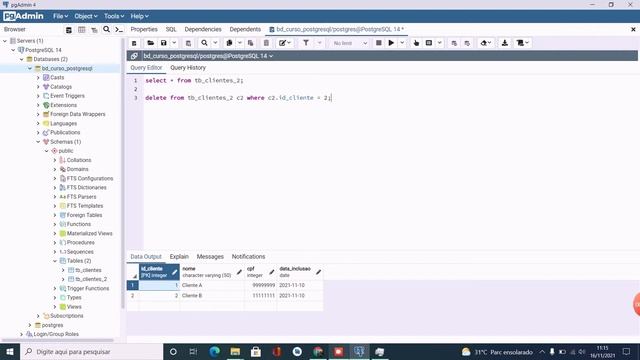Open the Tools menu
Viewport: 640px width, 360px height.
coord(113,16)
